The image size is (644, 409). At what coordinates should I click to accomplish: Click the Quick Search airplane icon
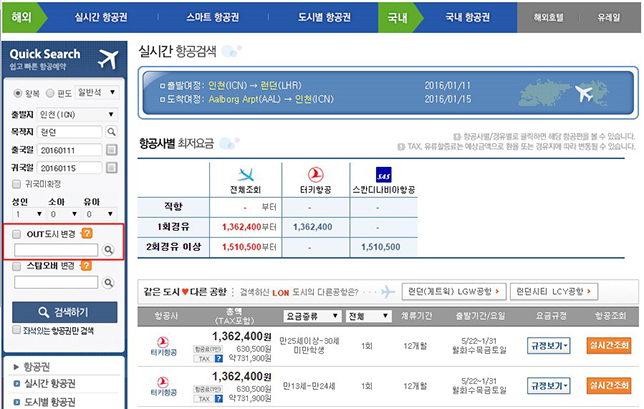pyautogui.click(x=108, y=60)
